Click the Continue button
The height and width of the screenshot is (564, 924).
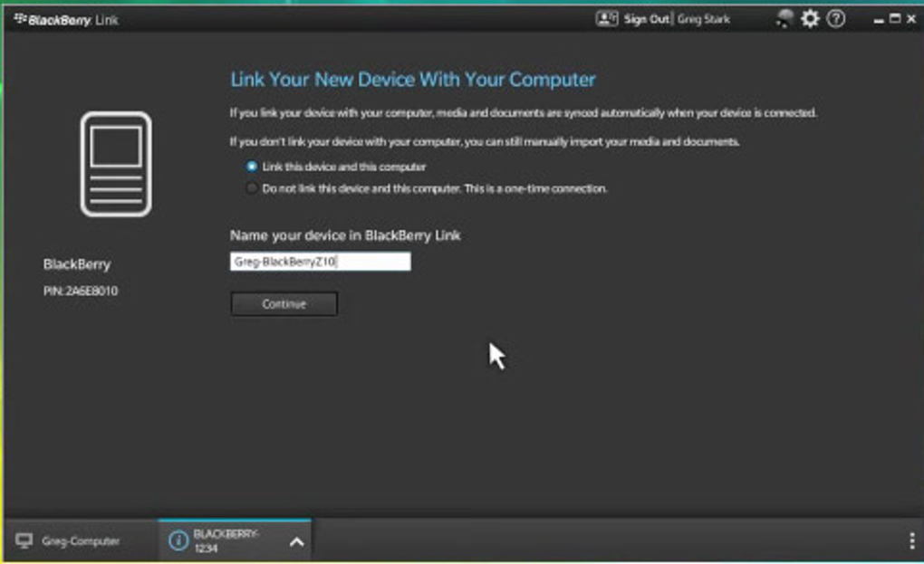(x=284, y=304)
